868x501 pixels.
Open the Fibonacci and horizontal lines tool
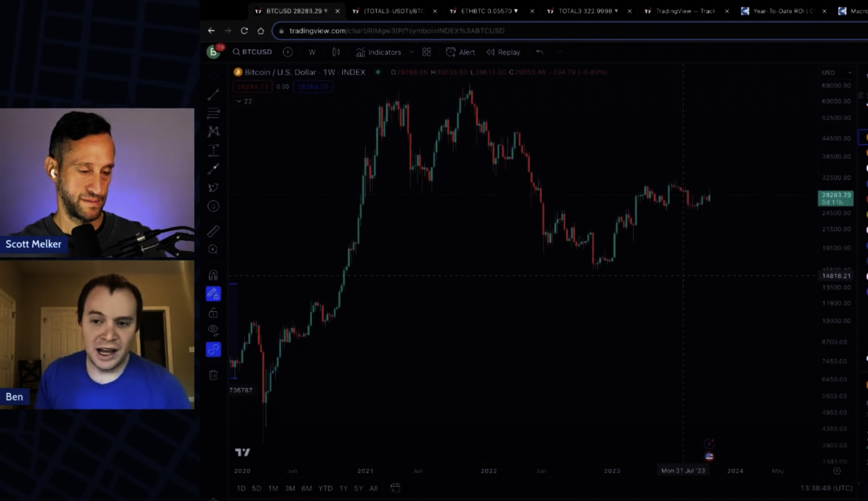213,113
